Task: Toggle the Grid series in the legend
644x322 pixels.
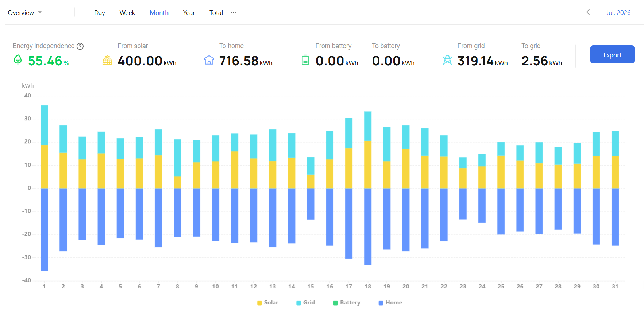Action: pyautogui.click(x=305, y=303)
